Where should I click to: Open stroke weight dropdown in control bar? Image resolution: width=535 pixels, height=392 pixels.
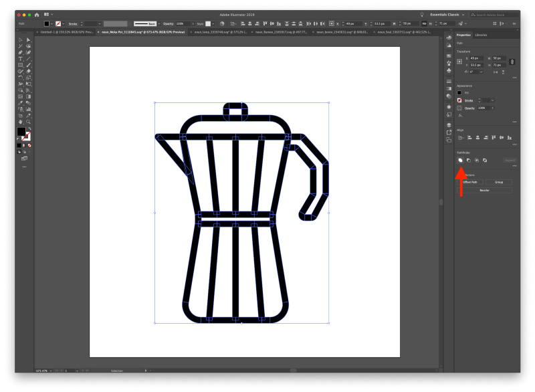click(x=99, y=23)
